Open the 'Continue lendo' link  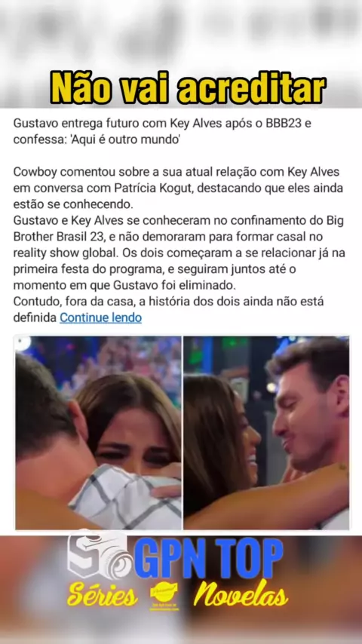(100, 317)
